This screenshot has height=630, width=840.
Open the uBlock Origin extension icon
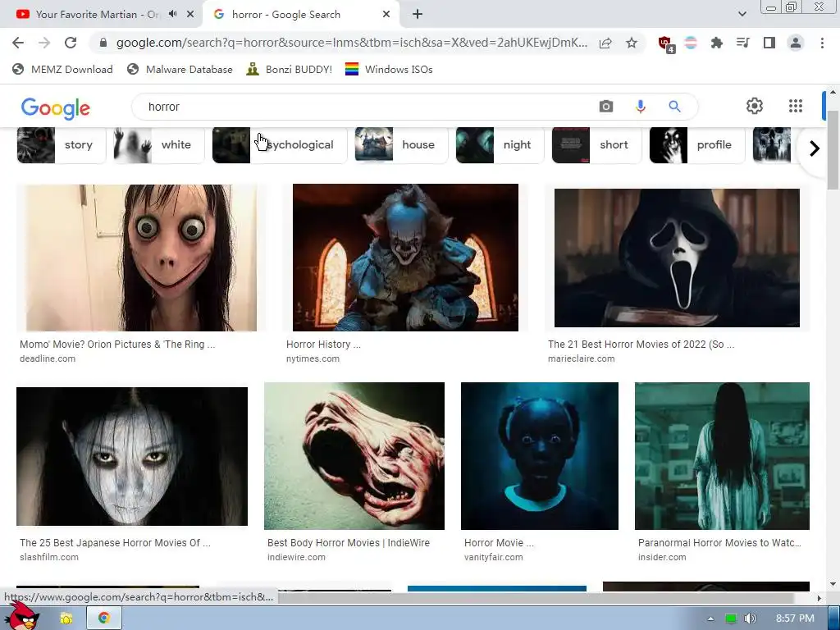665,43
